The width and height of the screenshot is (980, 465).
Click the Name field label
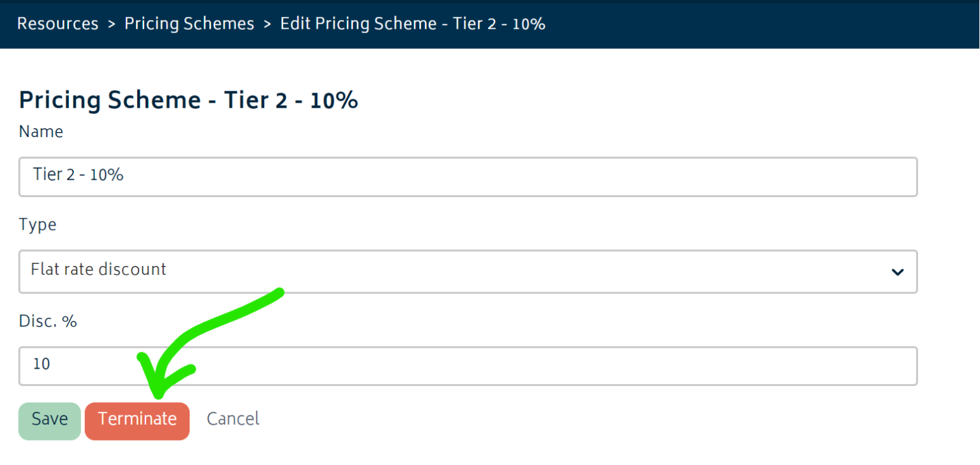(x=41, y=131)
